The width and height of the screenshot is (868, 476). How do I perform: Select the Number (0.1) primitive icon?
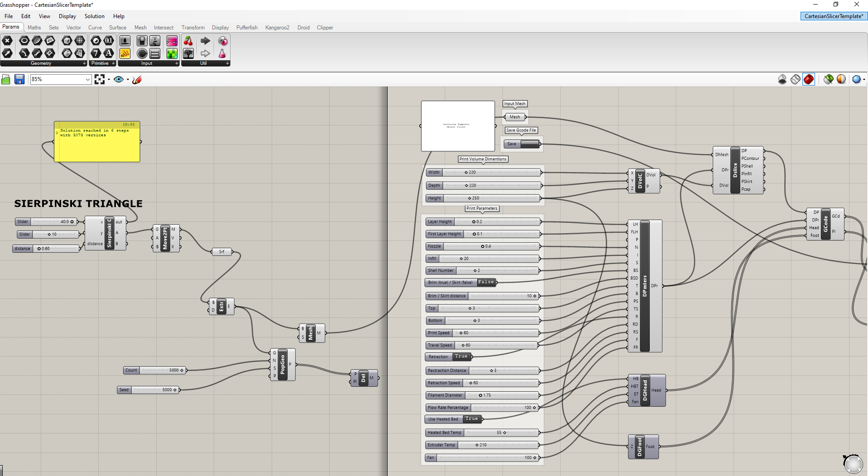click(109, 41)
